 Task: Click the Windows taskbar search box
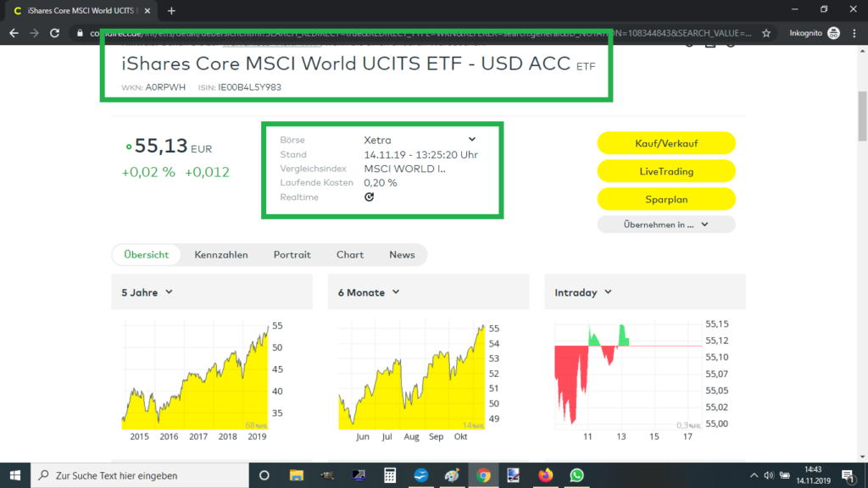(x=140, y=475)
